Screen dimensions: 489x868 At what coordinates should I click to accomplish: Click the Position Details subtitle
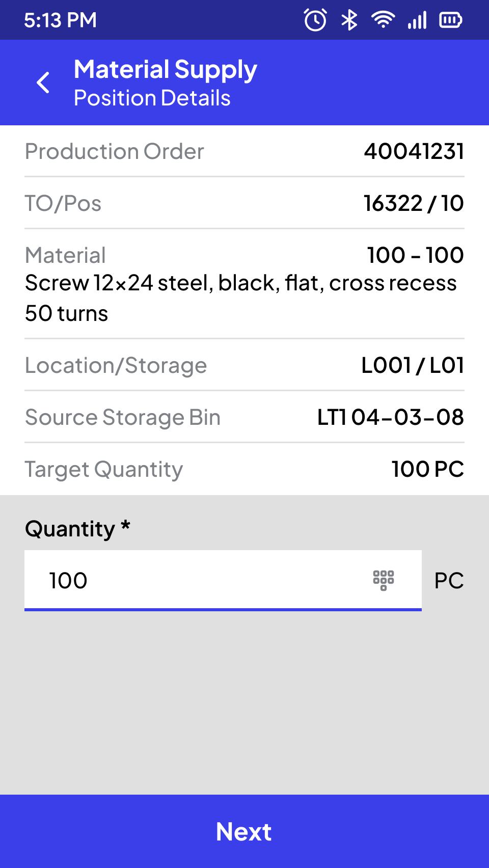(152, 98)
